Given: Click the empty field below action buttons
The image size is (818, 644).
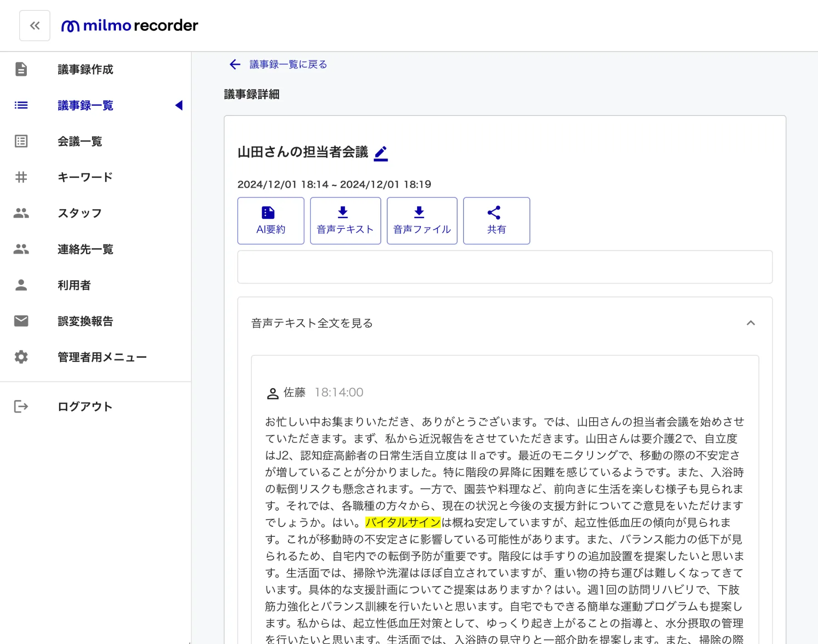Looking at the screenshot, I should pyautogui.click(x=505, y=267).
